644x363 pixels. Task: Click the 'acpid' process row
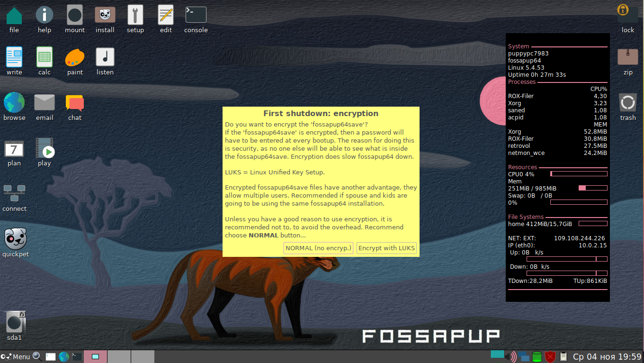click(x=557, y=118)
